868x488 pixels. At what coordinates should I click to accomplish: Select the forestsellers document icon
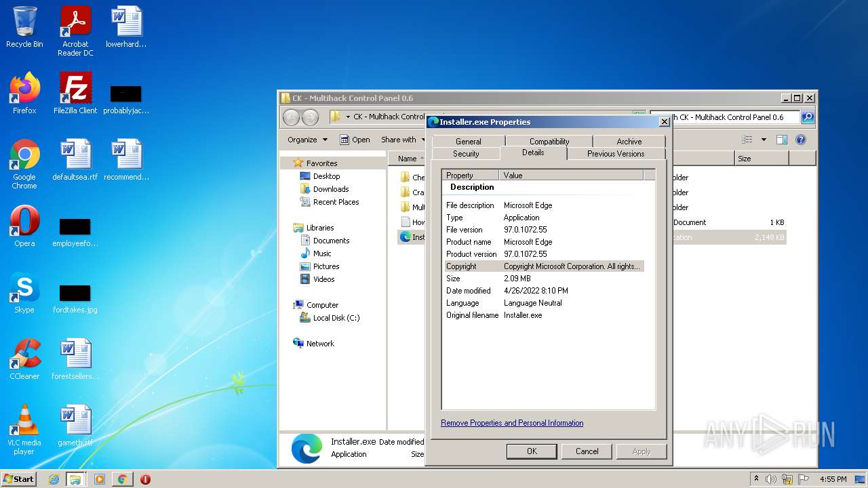(x=75, y=359)
